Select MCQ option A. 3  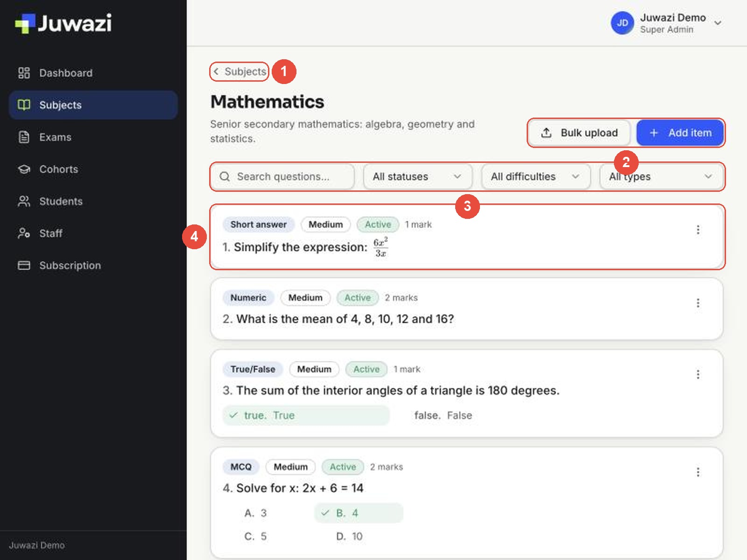[x=255, y=513]
